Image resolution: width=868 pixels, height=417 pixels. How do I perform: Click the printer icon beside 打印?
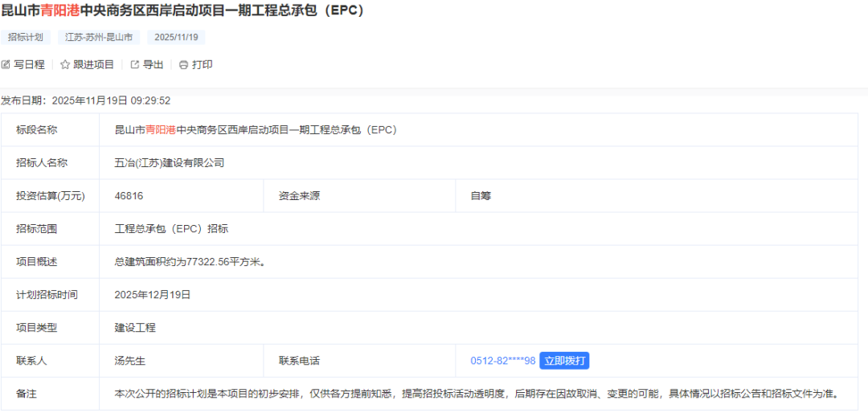[x=183, y=64]
